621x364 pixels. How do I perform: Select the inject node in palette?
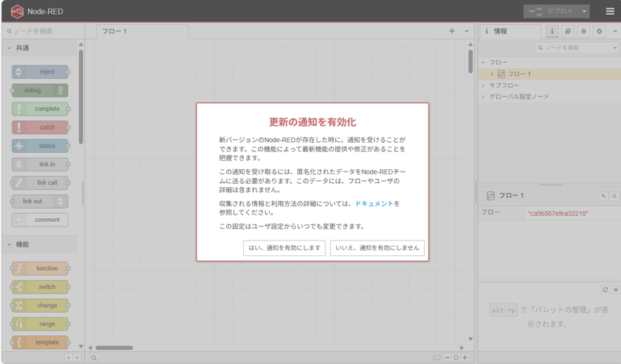pyautogui.click(x=40, y=71)
